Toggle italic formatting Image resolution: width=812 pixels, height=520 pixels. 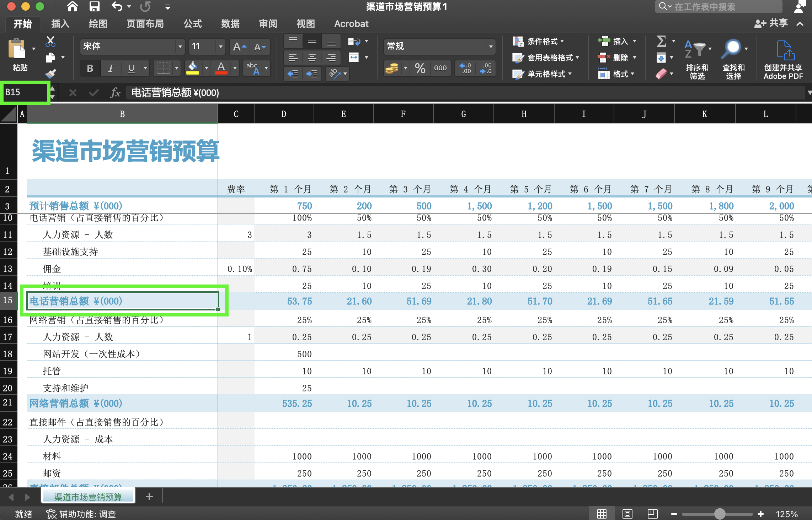coord(111,68)
